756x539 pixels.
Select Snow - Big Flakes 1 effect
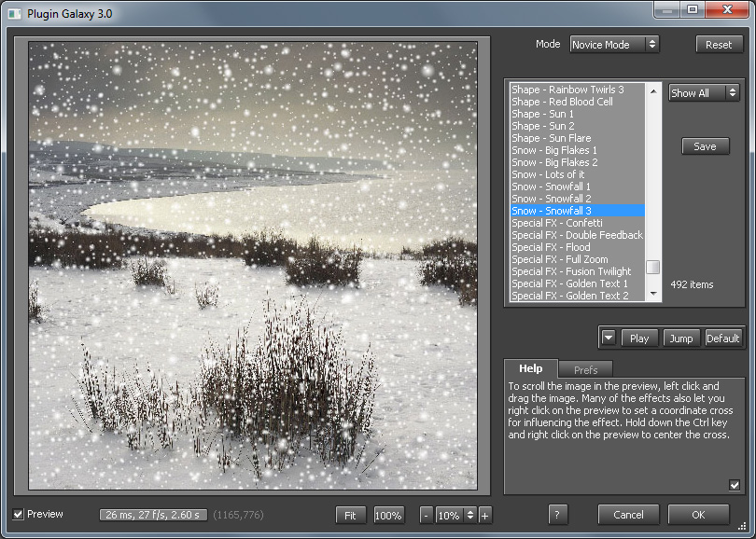[554, 150]
